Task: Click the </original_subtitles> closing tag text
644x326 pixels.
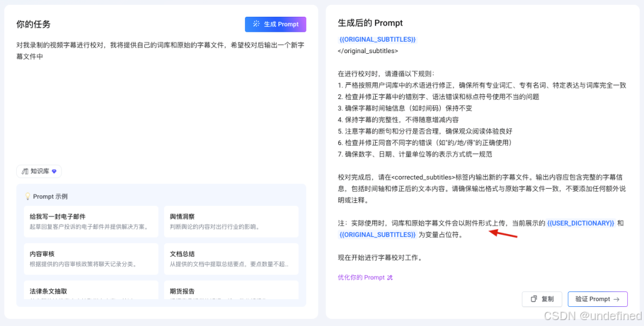Action: pyautogui.click(x=367, y=51)
